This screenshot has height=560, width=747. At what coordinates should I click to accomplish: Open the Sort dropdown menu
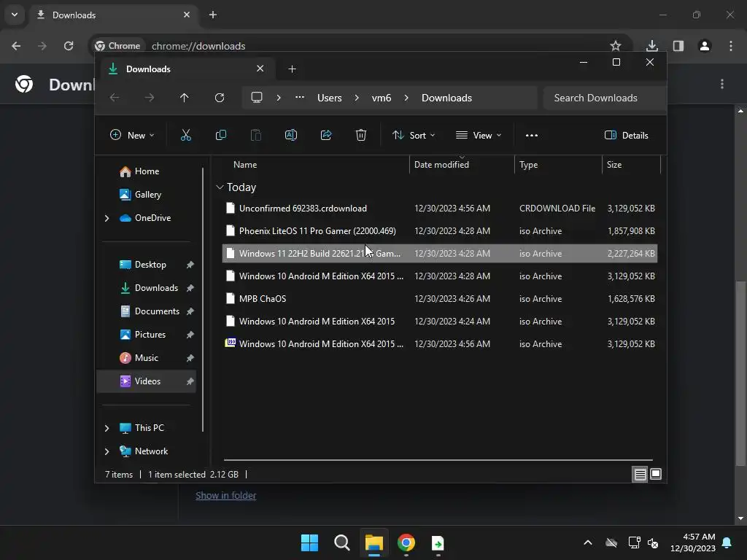(414, 135)
